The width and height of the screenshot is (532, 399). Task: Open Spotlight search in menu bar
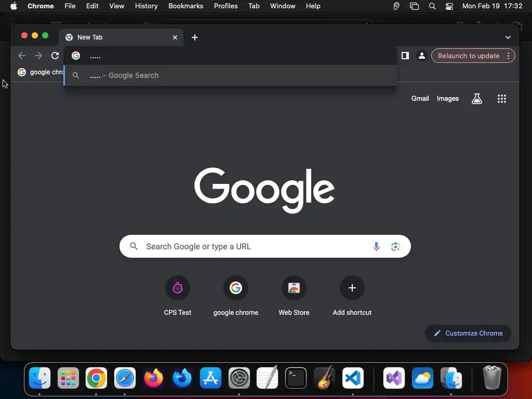(432, 6)
